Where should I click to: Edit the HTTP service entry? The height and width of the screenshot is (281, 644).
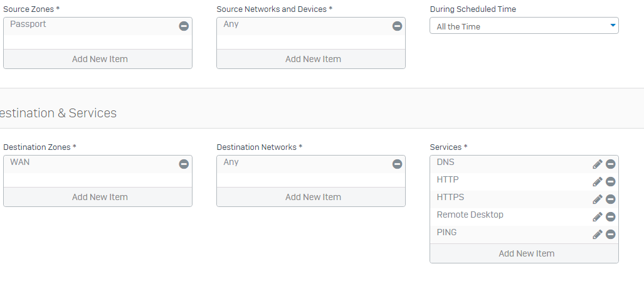598,181
